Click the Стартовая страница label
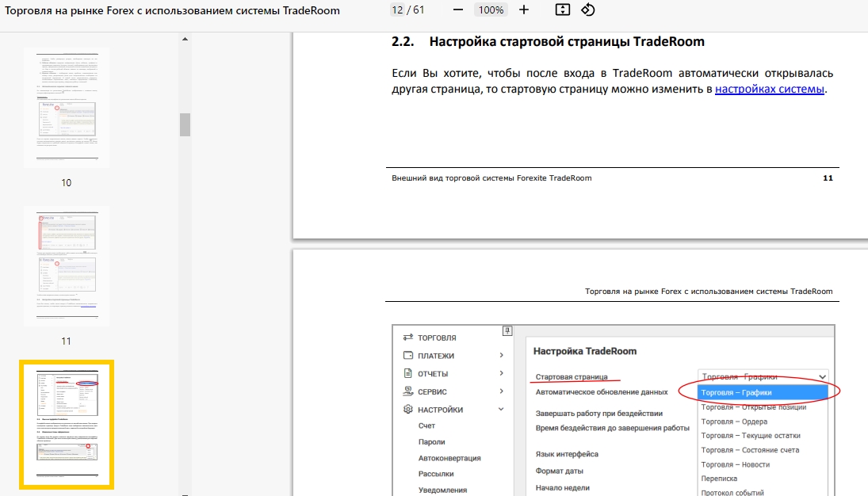 click(x=572, y=377)
